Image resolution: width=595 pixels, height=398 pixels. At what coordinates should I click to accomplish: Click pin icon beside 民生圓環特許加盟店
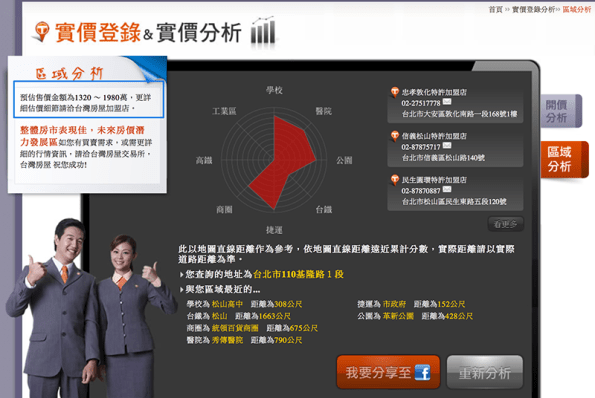coord(395,180)
